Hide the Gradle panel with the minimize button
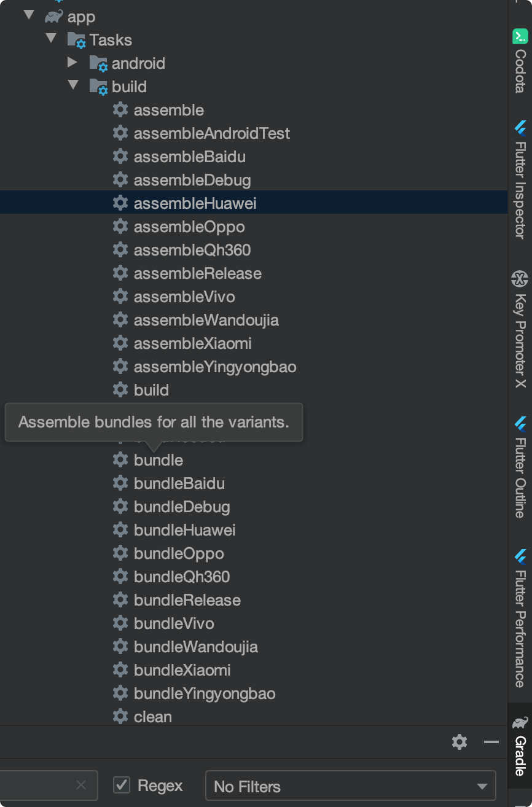The width and height of the screenshot is (532, 807). point(491,742)
